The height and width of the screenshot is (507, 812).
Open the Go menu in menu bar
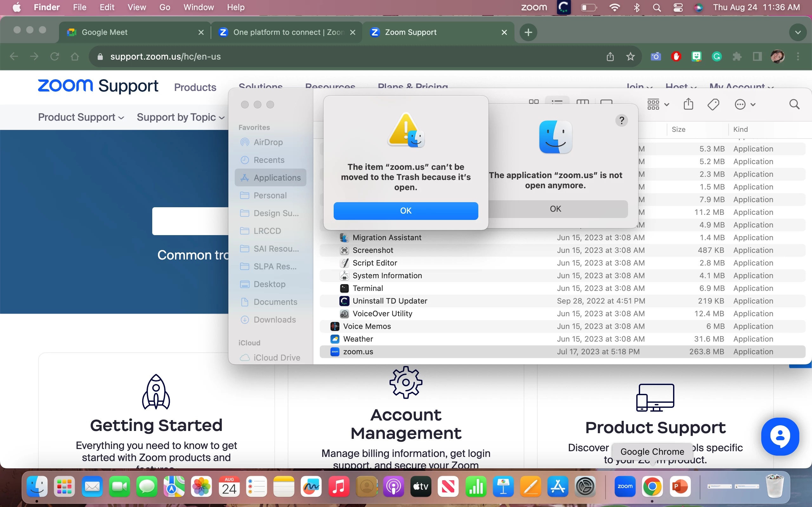(x=164, y=7)
